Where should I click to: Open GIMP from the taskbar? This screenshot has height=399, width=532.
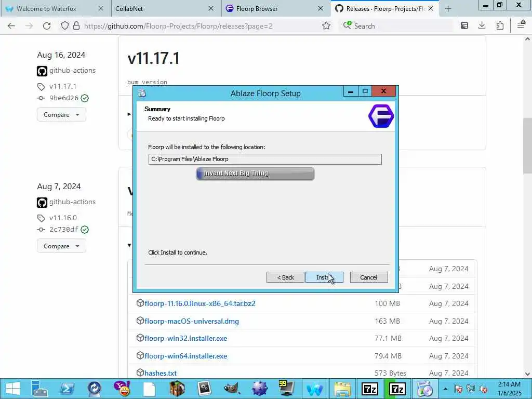tap(232, 389)
